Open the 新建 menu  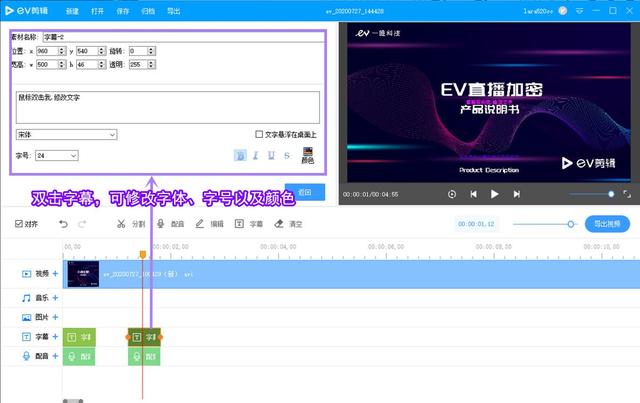click(72, 11)
